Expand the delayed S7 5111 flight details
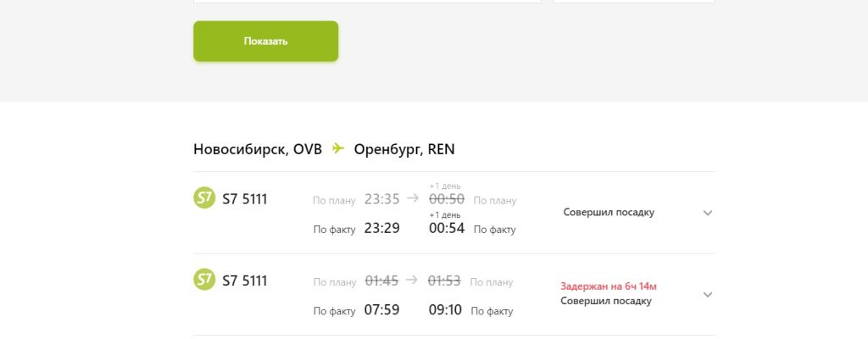 708,294
